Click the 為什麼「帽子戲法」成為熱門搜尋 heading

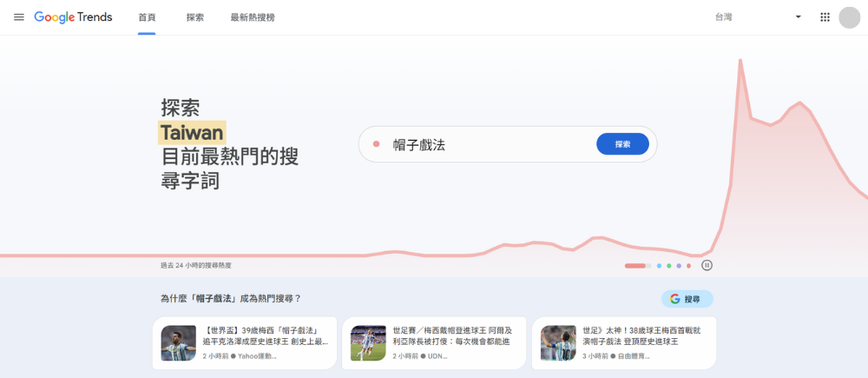point(231,299)
